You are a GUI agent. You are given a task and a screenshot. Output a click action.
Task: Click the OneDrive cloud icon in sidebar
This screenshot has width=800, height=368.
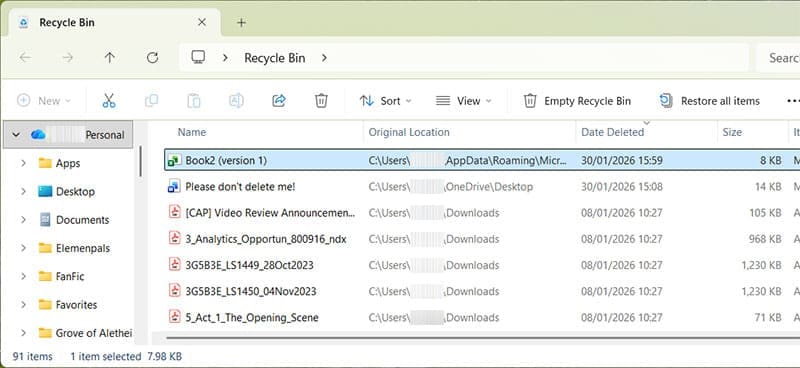pyautogui.click(x=38, y=135)
